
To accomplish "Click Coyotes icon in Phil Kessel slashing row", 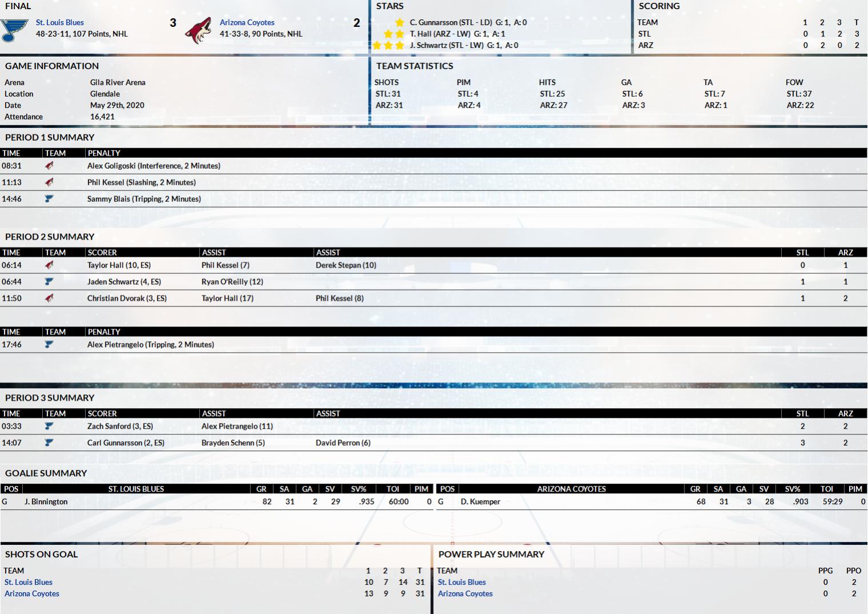I will pyautogui.click(x=49, y=182).
